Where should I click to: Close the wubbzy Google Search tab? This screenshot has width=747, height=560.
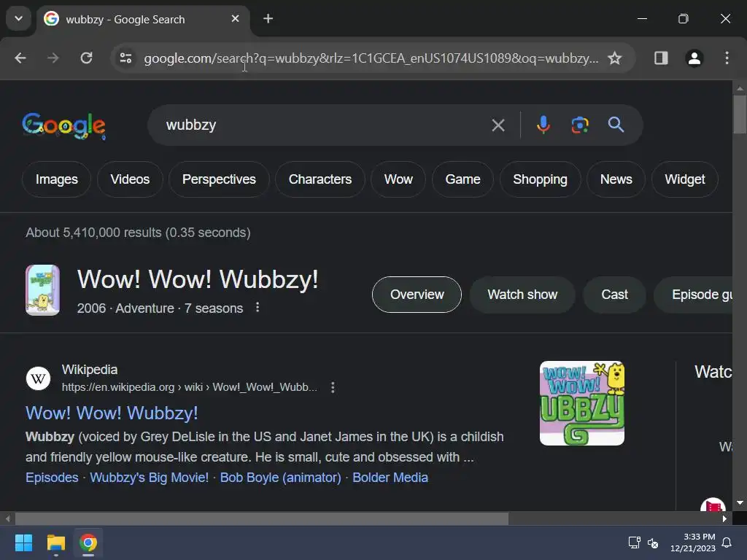click(x=236, y=18)
